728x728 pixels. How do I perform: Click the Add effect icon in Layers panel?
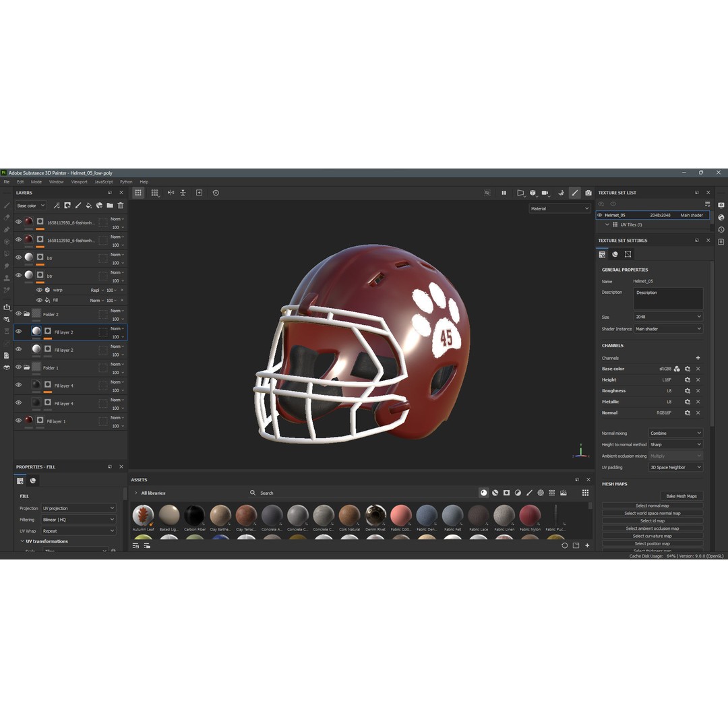coord(58,206)
